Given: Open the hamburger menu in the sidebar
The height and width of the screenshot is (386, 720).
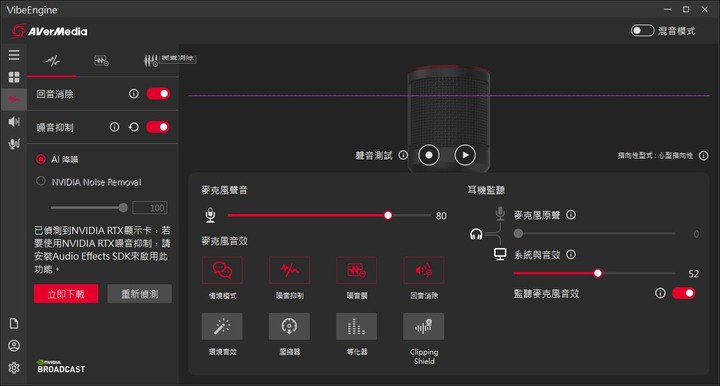Looking at the screenshot, I should point(14,55).
